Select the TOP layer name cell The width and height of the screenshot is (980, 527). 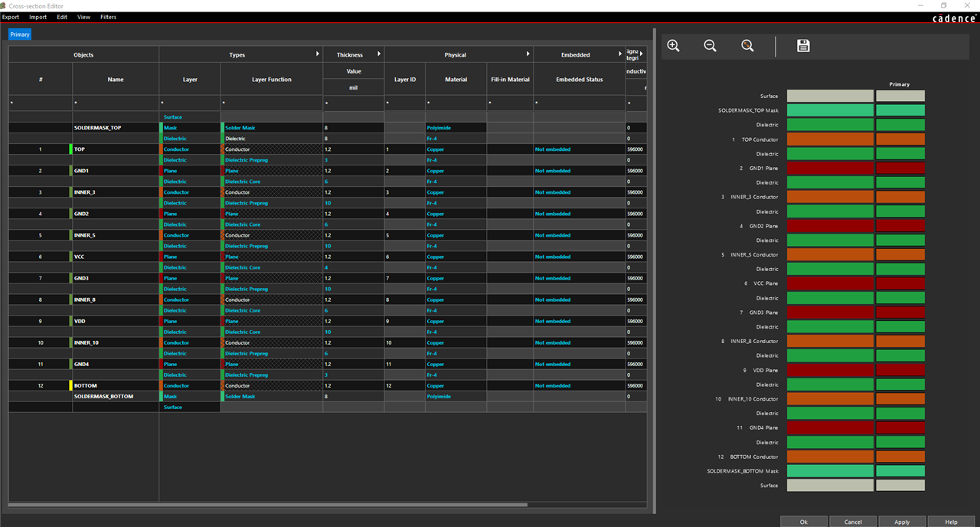pos(116,149)
